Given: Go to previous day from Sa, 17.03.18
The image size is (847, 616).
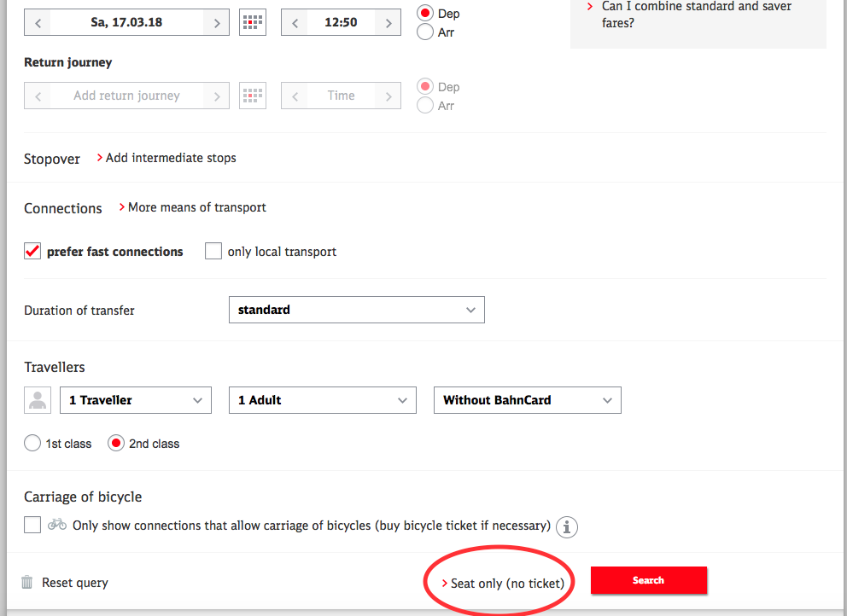Looking at the screenshot, I should (38, 23).
